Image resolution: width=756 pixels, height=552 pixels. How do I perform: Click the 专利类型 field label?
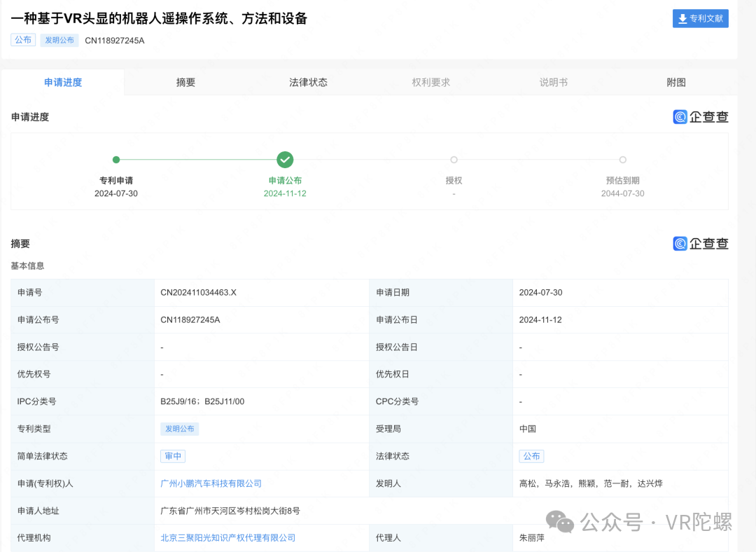point(34,429)
